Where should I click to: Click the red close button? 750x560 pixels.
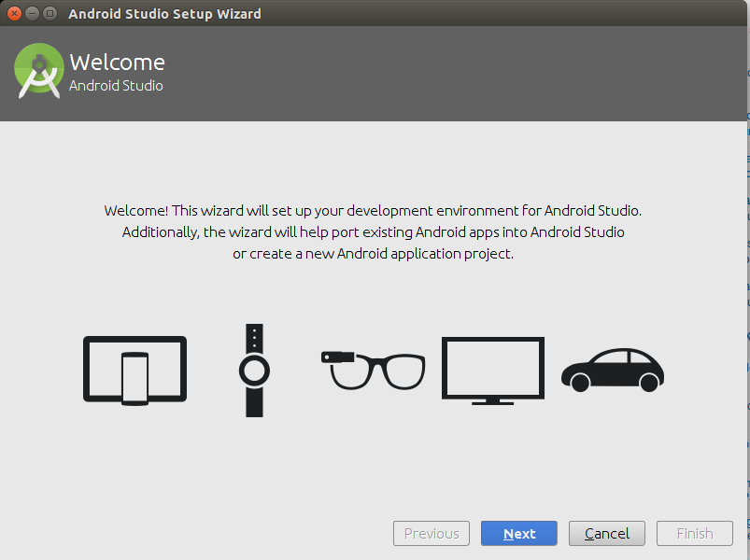(x=13, y=14)
